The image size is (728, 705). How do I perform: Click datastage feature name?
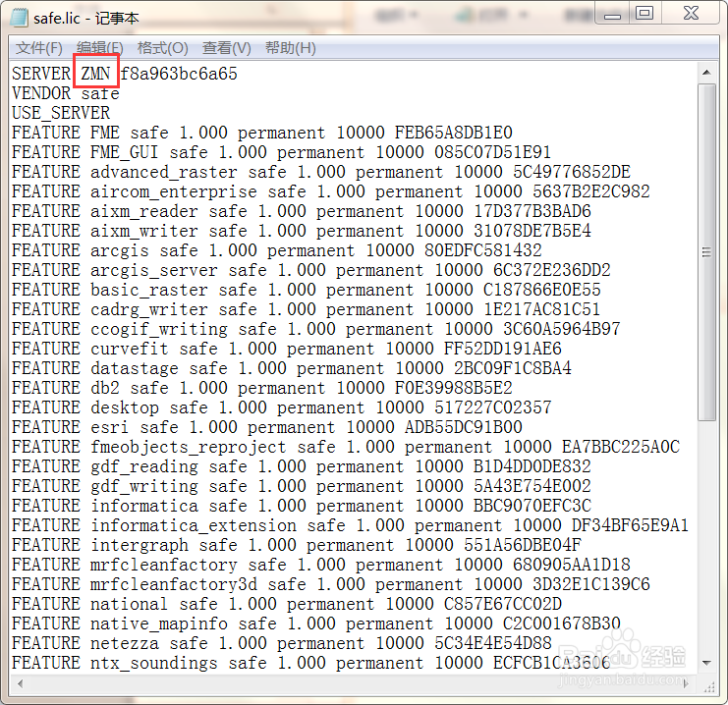[x=135, y=368]
